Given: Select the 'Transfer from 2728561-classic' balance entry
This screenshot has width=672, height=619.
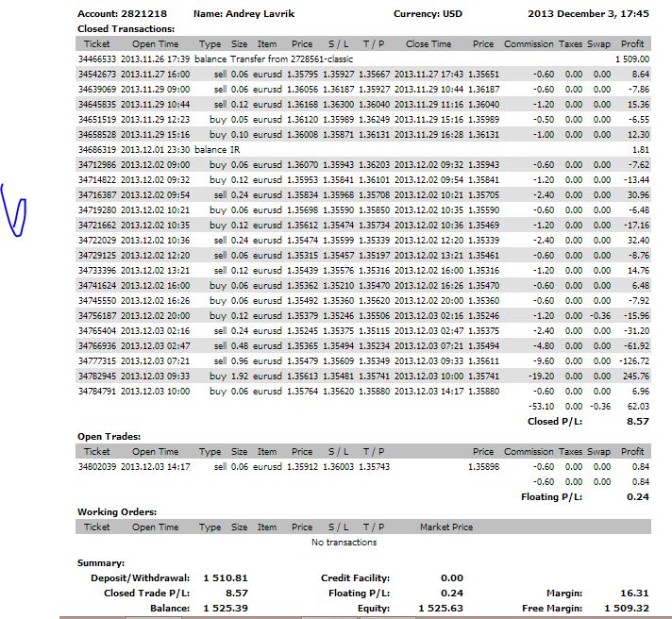Looking at the screenshot, I should (x=292, y=59).
